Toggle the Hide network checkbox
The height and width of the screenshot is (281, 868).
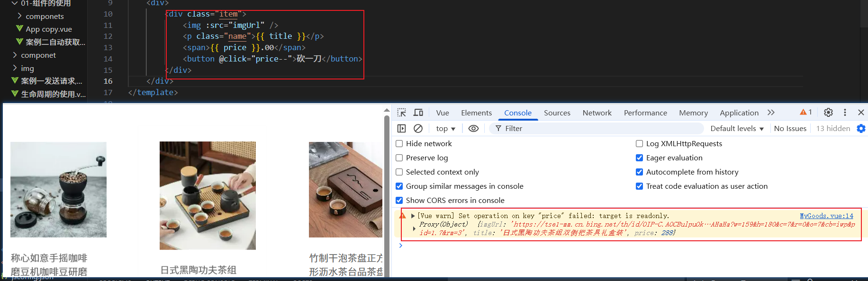point(399,143)
